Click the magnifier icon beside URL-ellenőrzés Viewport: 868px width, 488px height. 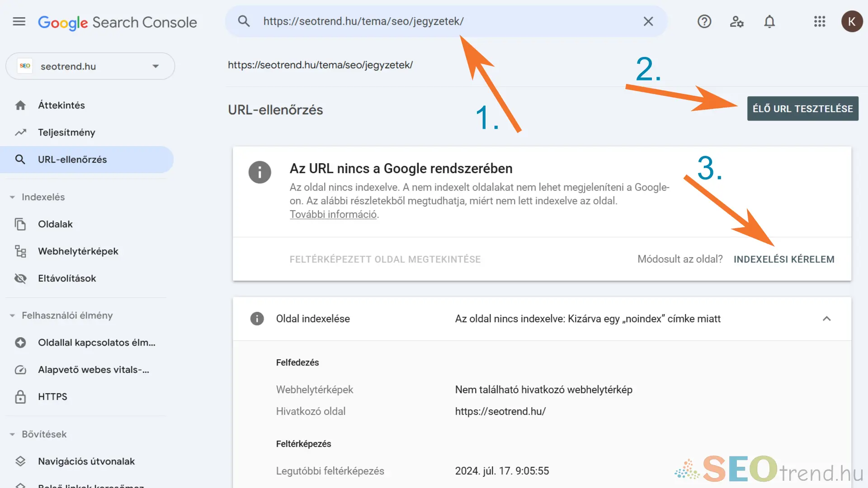point(20,160)
